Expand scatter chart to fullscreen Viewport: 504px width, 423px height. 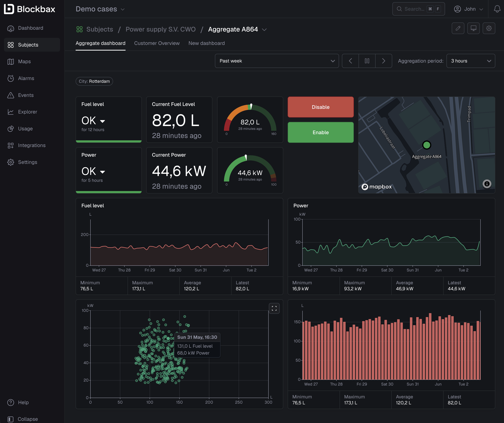click(274, 308)
